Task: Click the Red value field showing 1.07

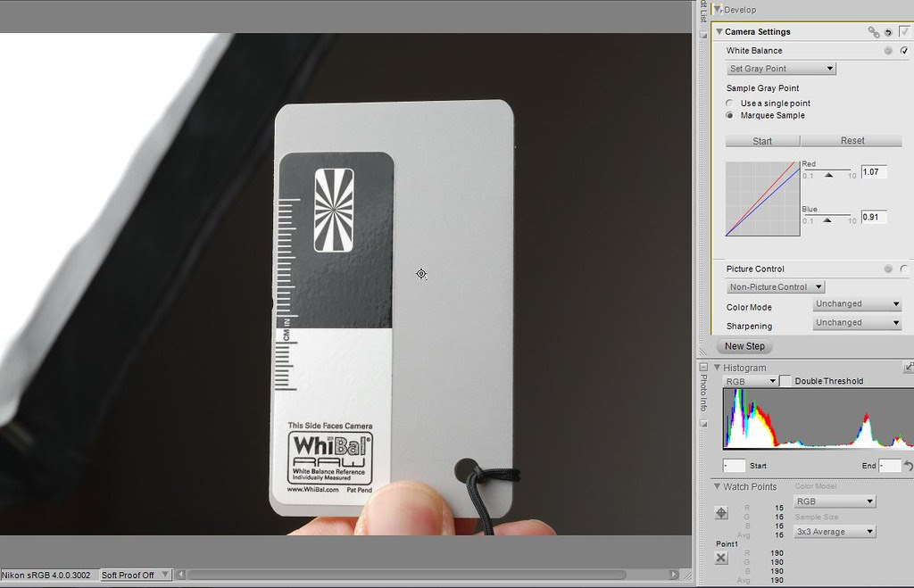Action: pos(874,172)
